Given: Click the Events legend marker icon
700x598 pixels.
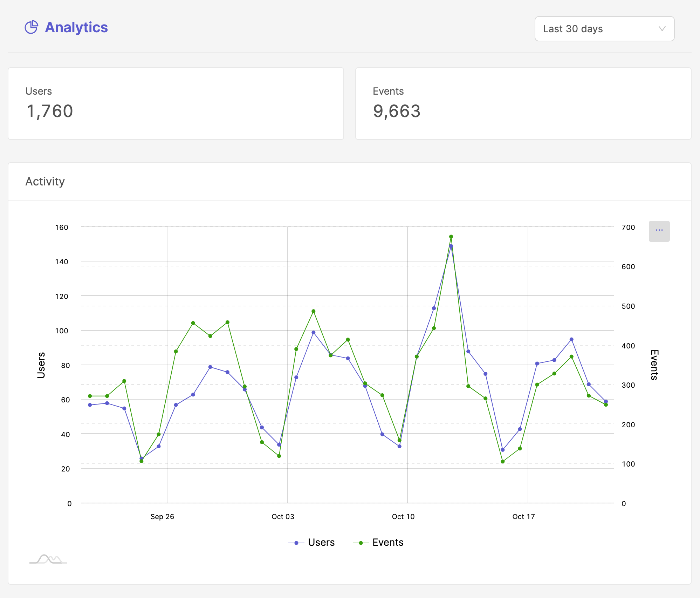Looking at the screenshot, I should [361, 543].
